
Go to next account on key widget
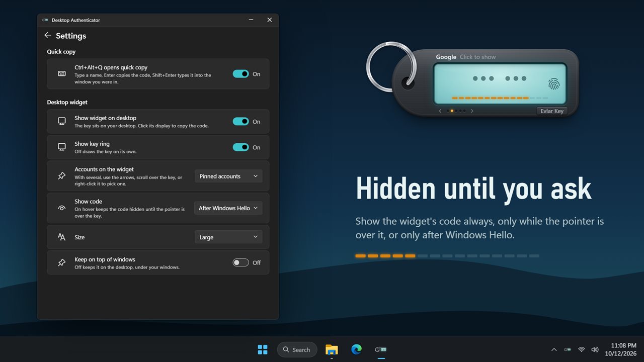(472, 111)
